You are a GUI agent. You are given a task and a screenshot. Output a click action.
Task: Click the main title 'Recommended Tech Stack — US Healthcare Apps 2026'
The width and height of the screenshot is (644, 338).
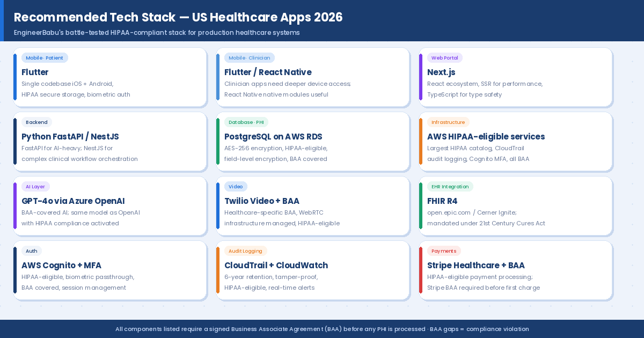pos(178,17)
